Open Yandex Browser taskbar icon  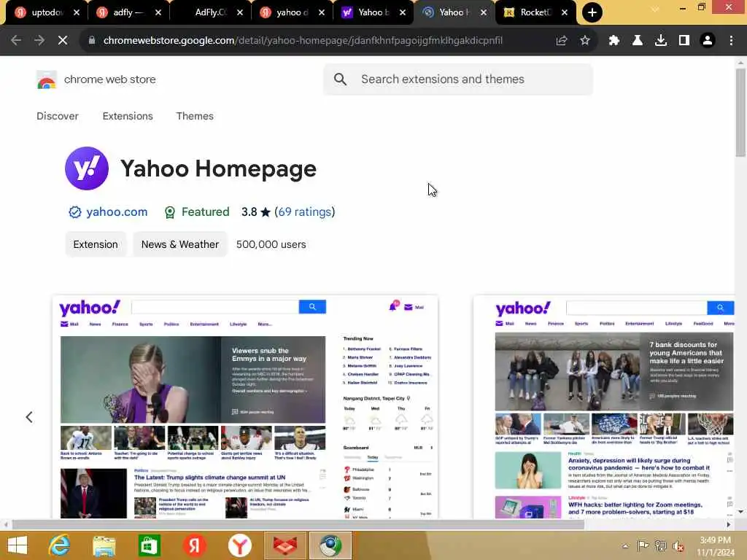[239, 545]
